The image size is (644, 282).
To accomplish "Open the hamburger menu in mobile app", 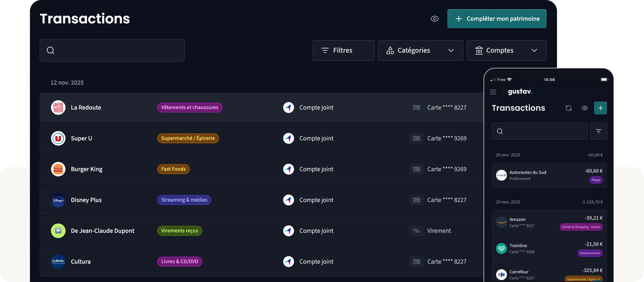I will pyautogui.click(x=493, y=92).
